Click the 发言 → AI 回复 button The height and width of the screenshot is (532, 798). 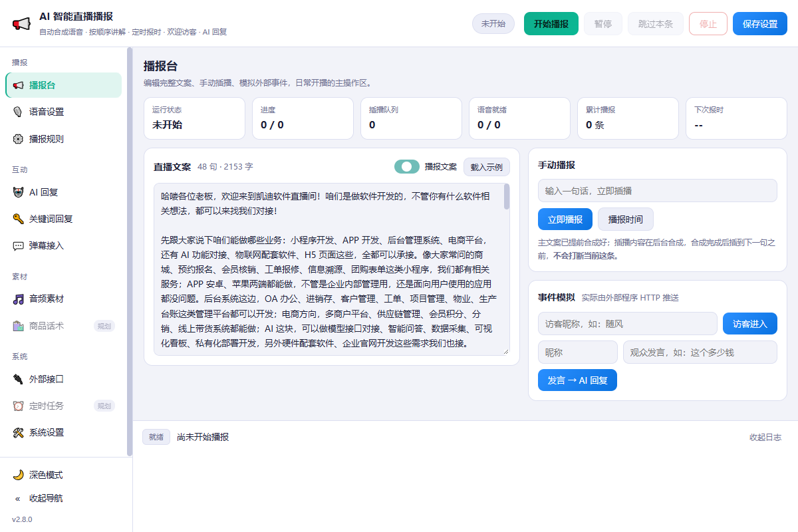tap(577, 380)
